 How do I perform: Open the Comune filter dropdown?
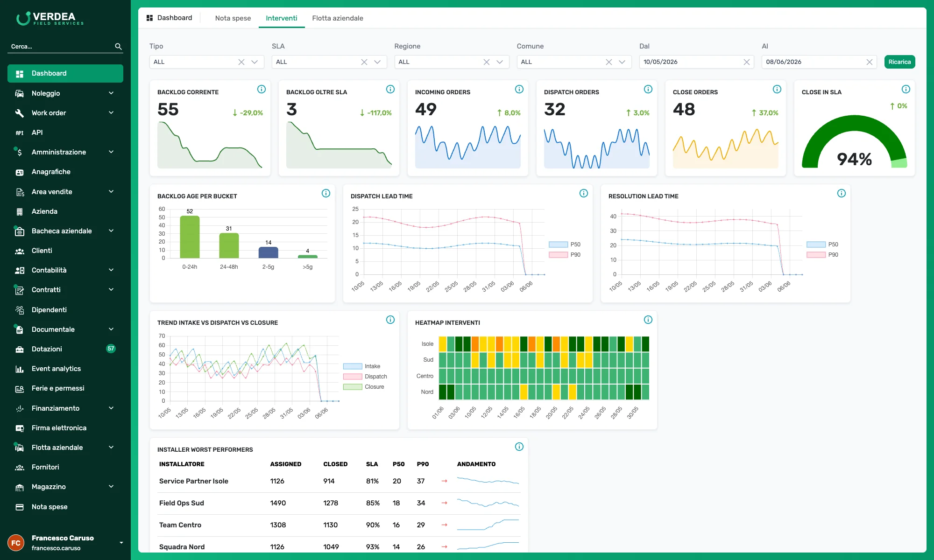pos(622,62)
